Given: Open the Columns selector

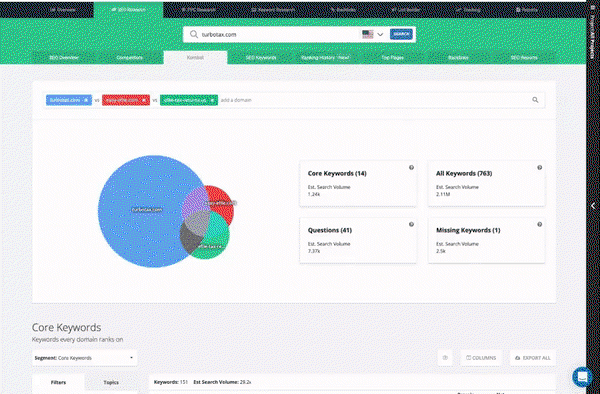Looking at the screenshot, I should point(481,358).
